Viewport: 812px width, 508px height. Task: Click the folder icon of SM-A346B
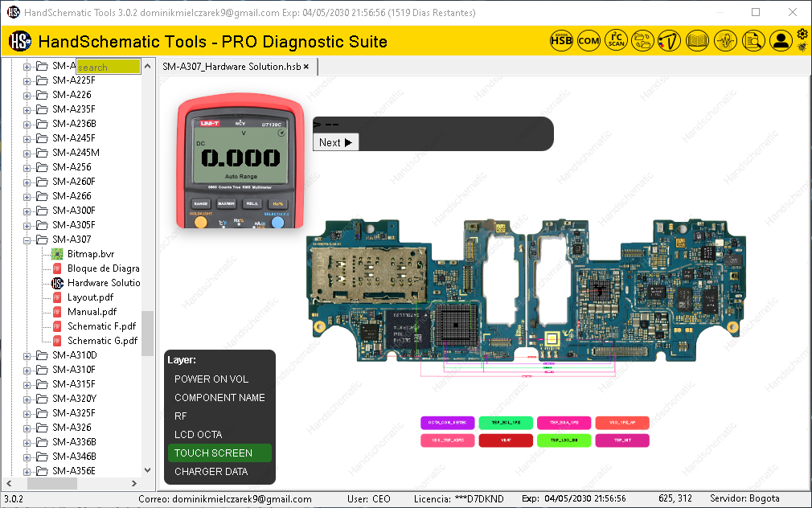click(x=42, y=457)
